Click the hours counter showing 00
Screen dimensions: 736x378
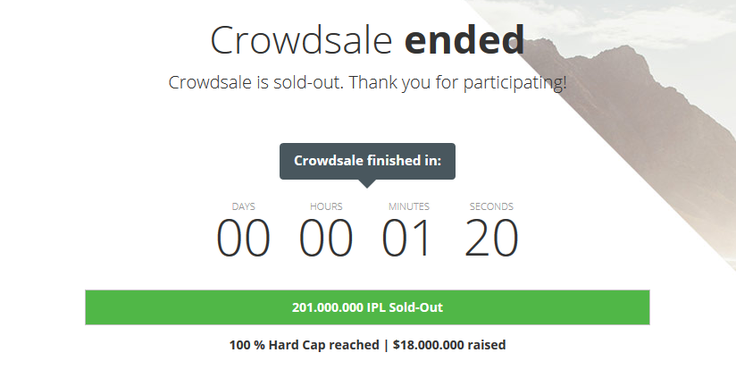[x=326, y=239]
